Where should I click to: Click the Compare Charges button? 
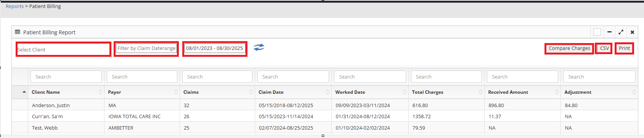pyautogui.click(x=569, y=48)
